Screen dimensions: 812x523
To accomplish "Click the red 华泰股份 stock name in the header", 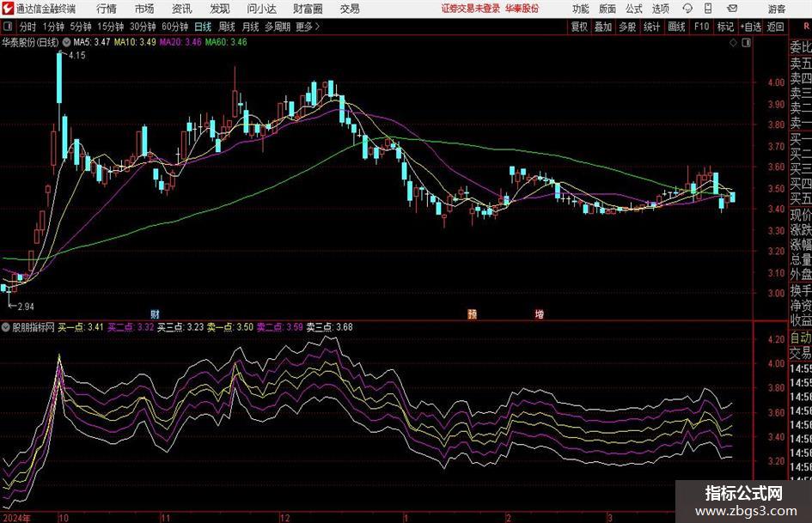I will (522, 9).
